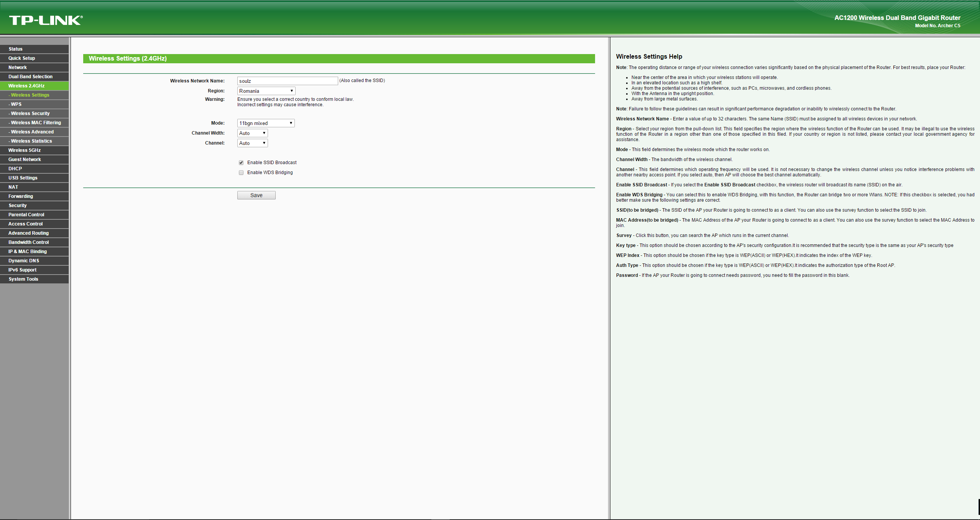Image resolution: width=980 pixels, height=520 pixels.
Task: Go to Quick Setup in sidebar
Action: 22,58
